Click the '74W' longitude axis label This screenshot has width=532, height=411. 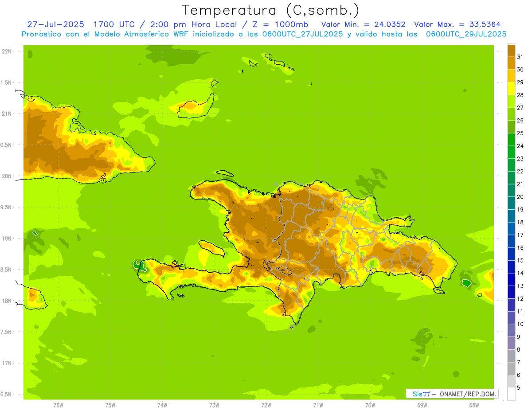pyautogui.click(x=162, y=405)
